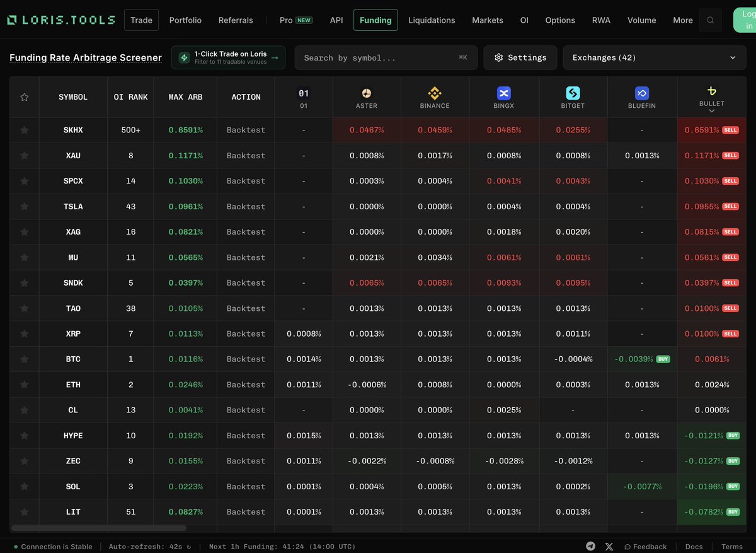The width and height of the screenshot is (756, 553).
Task: Go to the RWA page
Action: (x=601, y=20)
